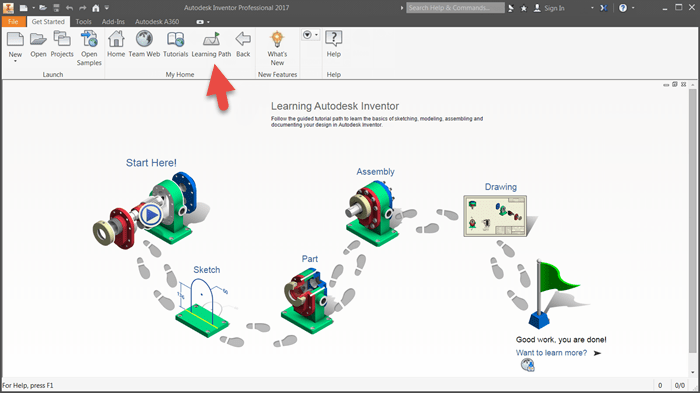Click the scrollbar up arrow

(692, 84)
